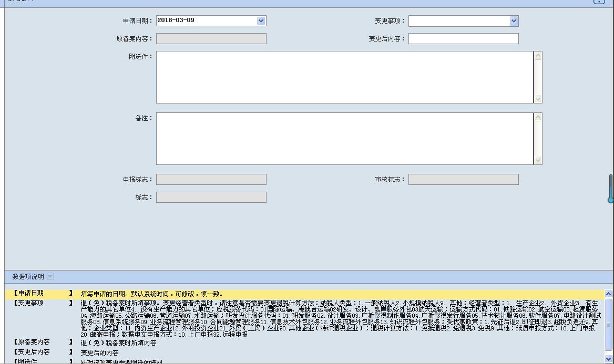
Task: Click the 申报标志 field
Action: [x=211, y=180]
